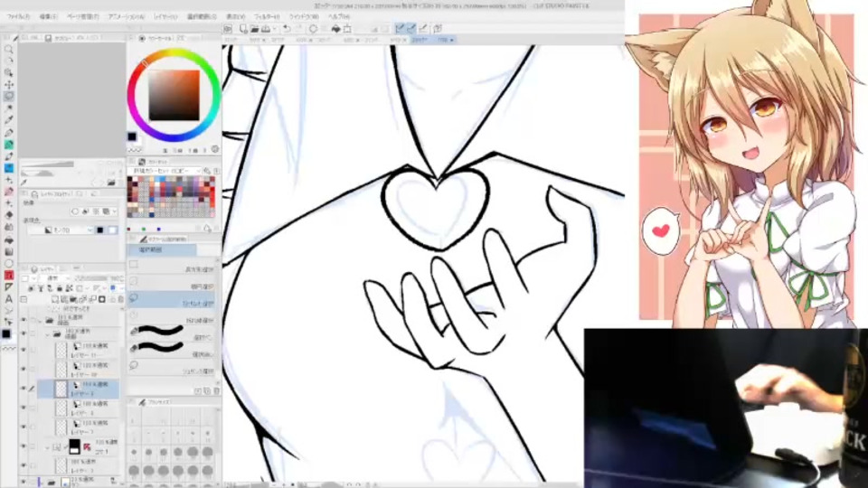The width and height of the screenshot is (868, 488).
Task: Select the green Pencil tool
Action: 9,145
